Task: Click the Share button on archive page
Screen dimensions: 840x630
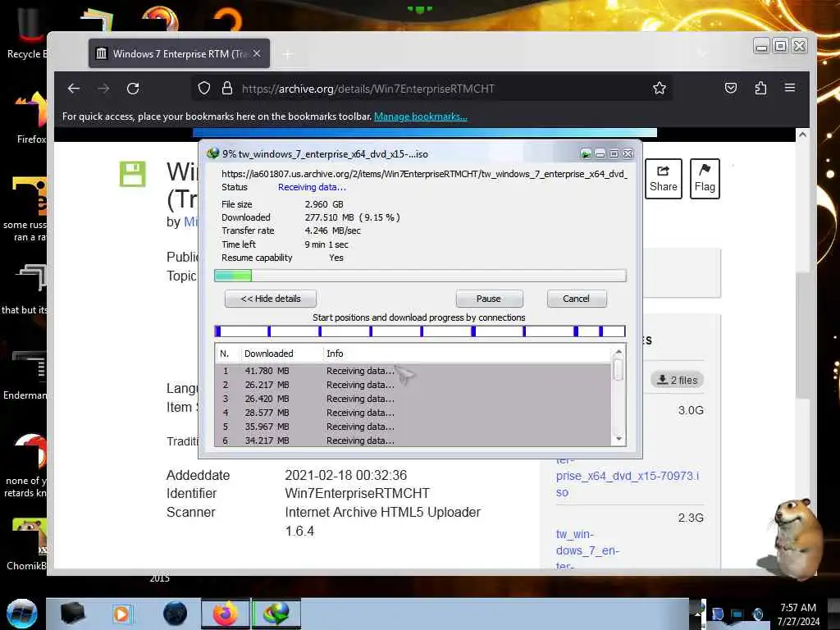Action: (663, 179)
